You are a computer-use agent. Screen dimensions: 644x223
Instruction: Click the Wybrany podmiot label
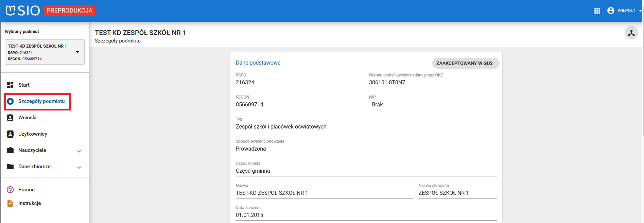click(22, 32)
